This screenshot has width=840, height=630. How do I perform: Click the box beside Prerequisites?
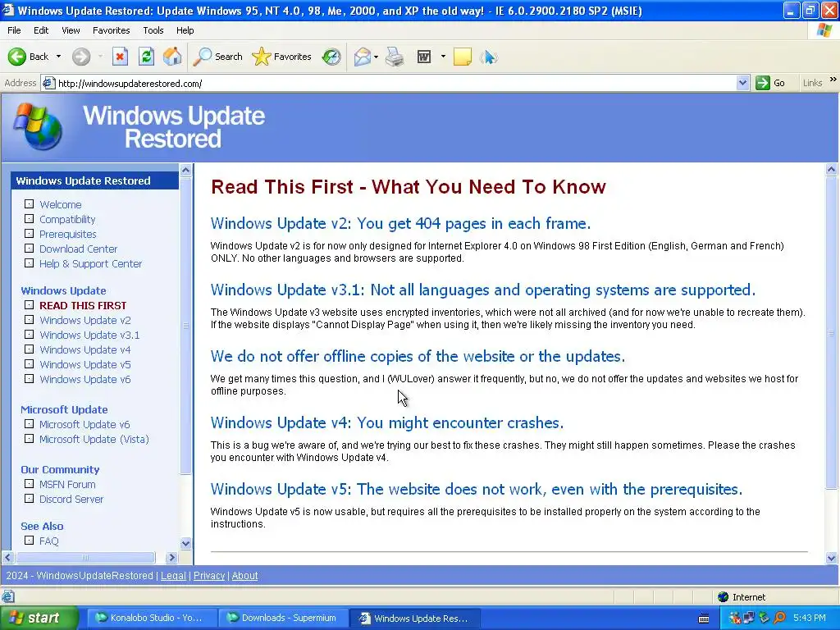click(29, 234)
